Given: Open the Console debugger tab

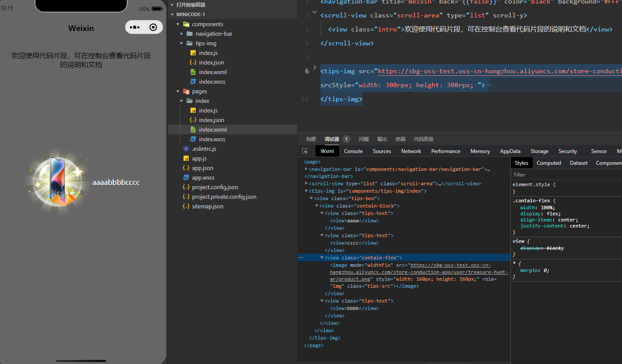Looking at the screenshot, I should pos(353,151).
